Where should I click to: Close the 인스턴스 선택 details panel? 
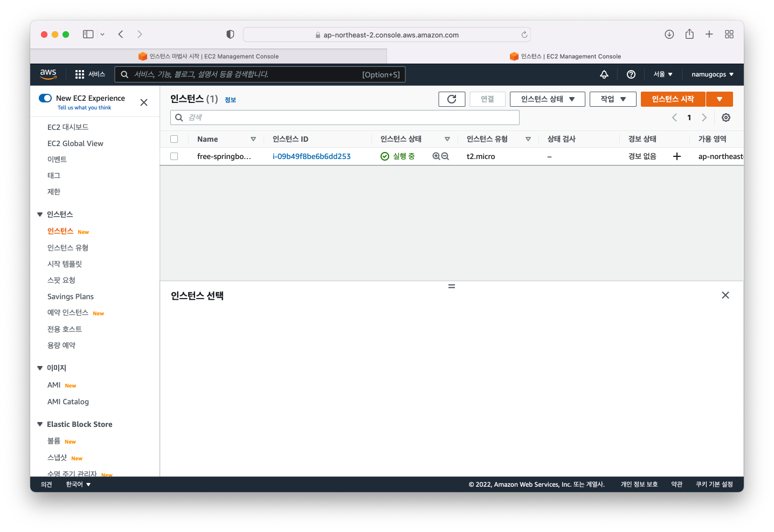pos(725,295)
